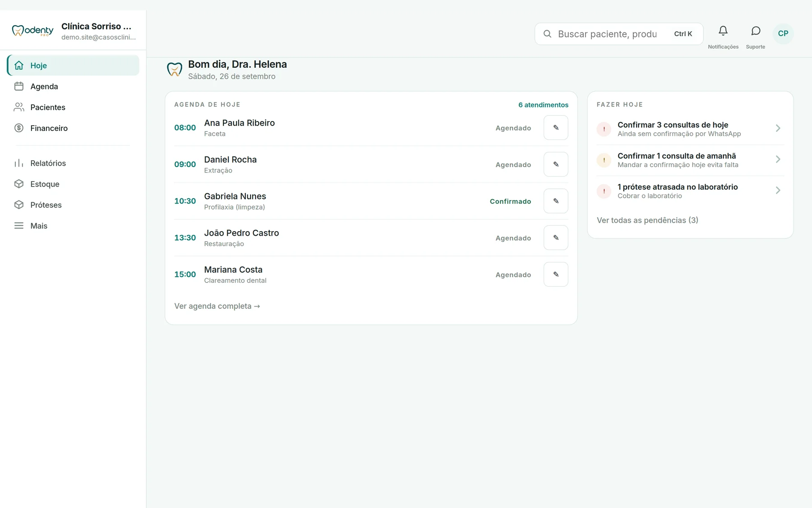Expand 1 prótese atrasada chevron
Viewport: 812px width, 508px height.
coord(778,190)
